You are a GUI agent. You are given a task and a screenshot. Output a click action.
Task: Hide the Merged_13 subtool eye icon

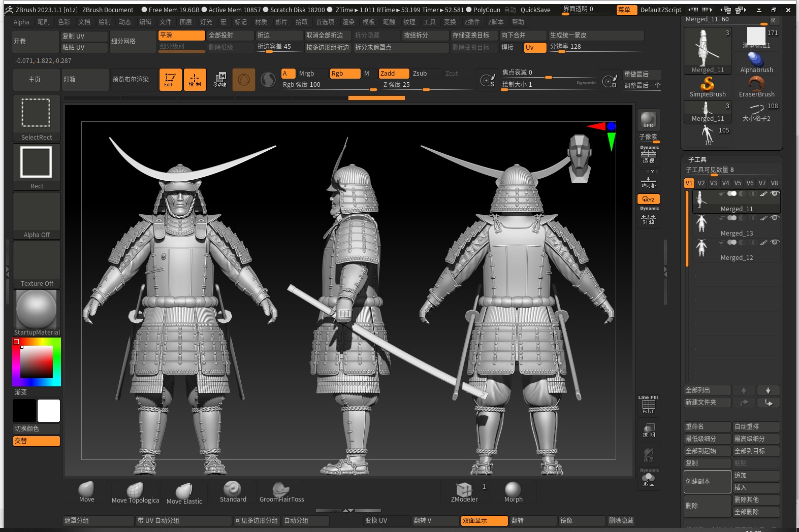point(775,218)
